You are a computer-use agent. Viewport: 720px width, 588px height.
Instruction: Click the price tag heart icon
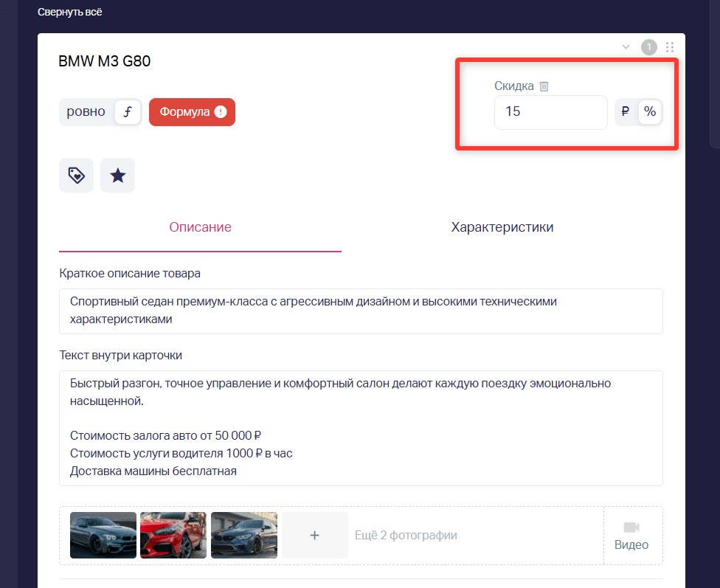click(76, 175)
